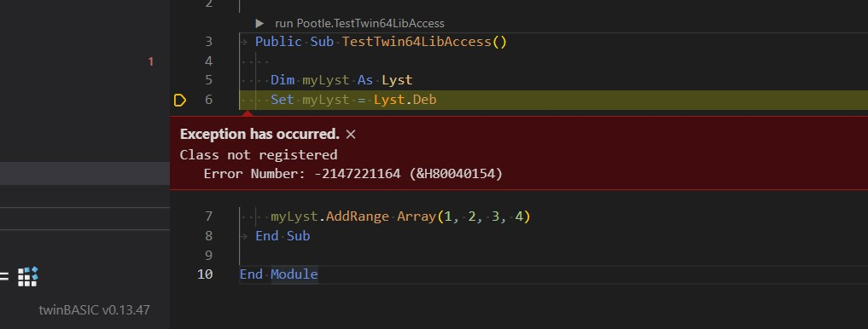Screen dimensions: 868x329
Task: Click the grid icon in the left panel
Action: (x=27, y=276)
